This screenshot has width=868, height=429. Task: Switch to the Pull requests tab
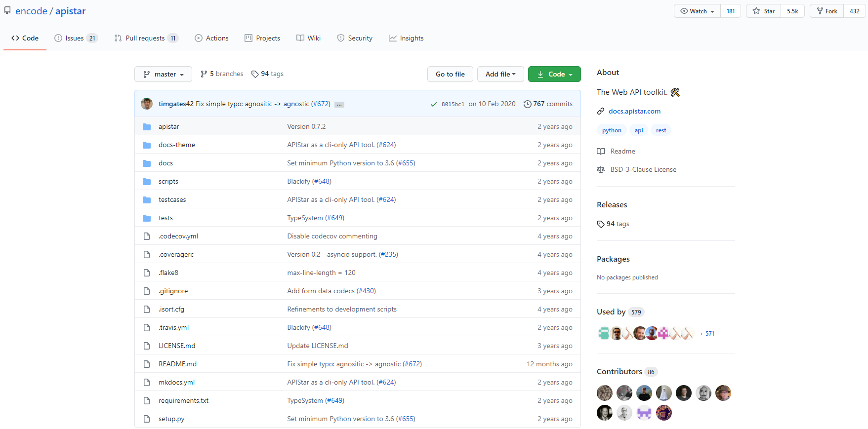[146, 38]
